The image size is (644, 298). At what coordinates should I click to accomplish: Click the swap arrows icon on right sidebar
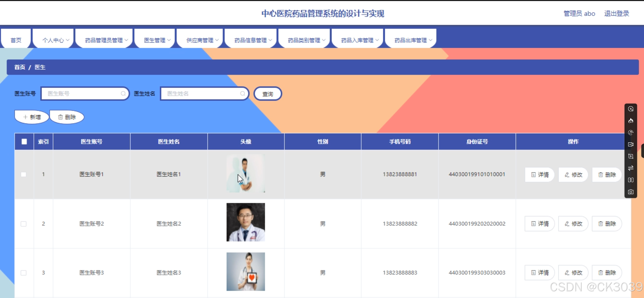pos(631,168)
